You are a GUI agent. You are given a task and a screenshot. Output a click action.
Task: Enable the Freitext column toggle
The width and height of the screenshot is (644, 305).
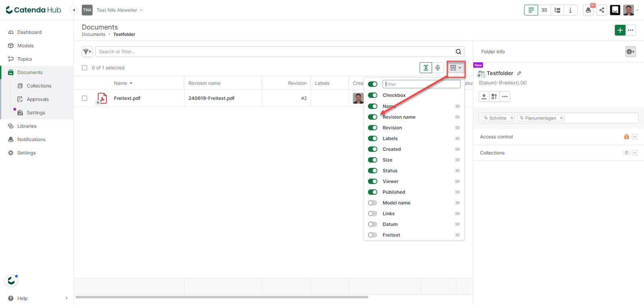coord(373,235)
